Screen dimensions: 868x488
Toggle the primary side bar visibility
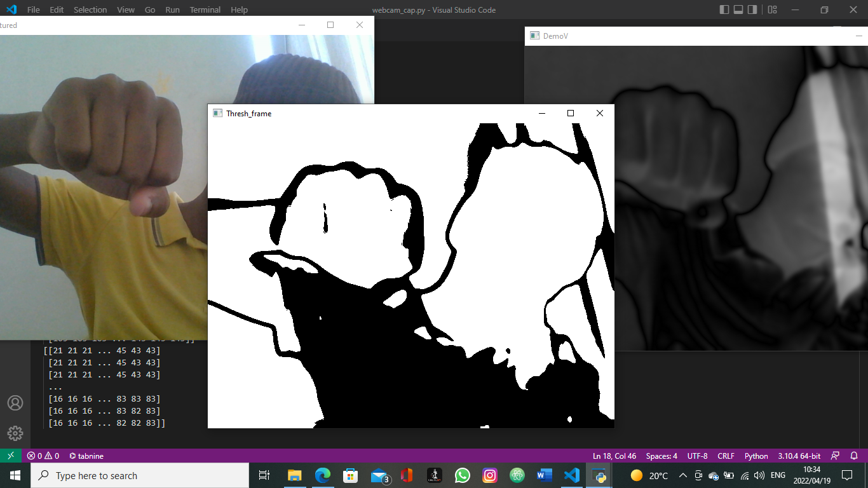click(x=724, y=10)
